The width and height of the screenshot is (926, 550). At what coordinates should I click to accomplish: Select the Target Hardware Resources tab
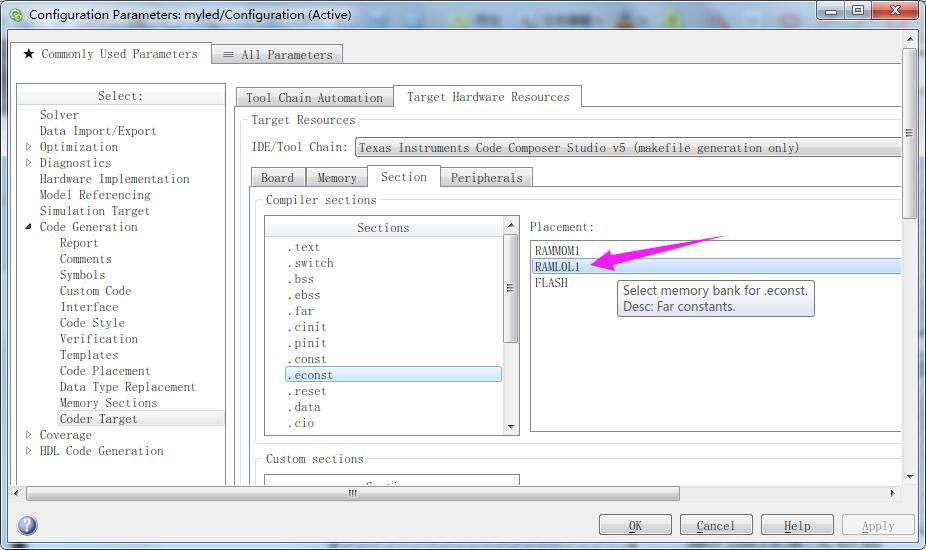coord(488,97)
